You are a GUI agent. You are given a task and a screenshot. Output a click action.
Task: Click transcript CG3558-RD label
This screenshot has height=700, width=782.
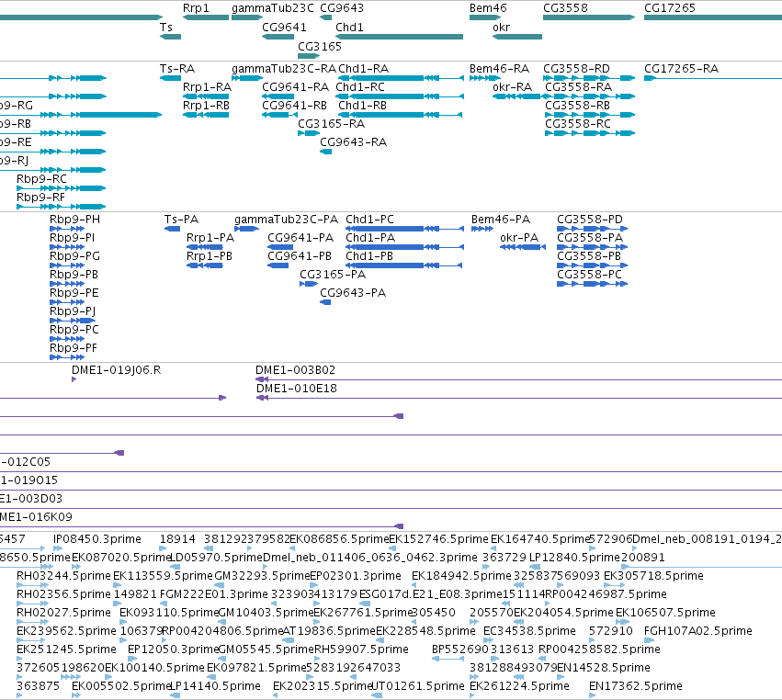[576, 69]
